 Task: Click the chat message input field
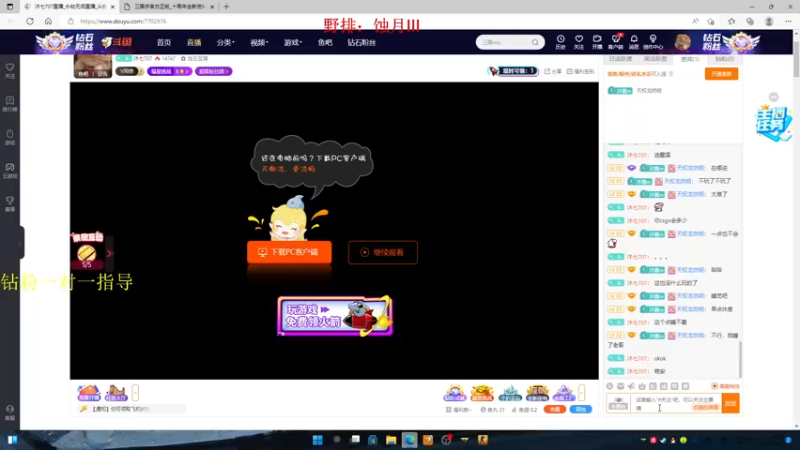click(x=676, y=403)
